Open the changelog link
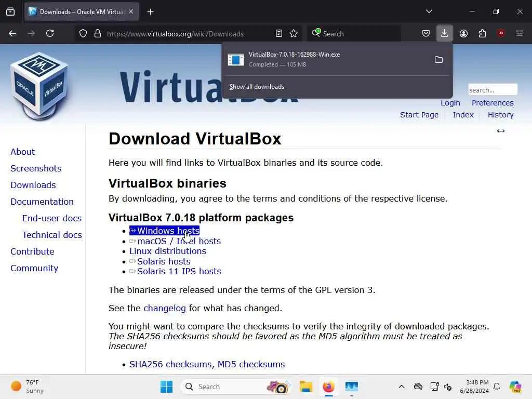Screen dimensions: 532x399 (x=165, y=308)
